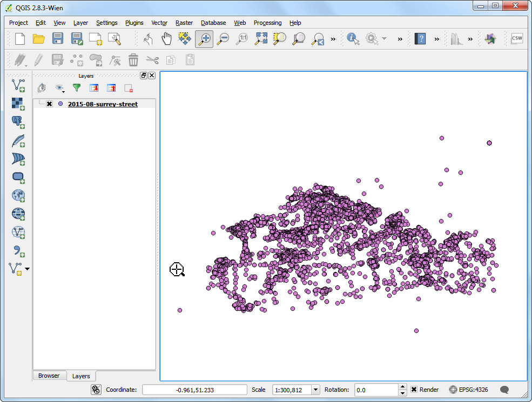Decrease rotation with the down stepper arrow

pyautogui.click(x=402, y=393)
